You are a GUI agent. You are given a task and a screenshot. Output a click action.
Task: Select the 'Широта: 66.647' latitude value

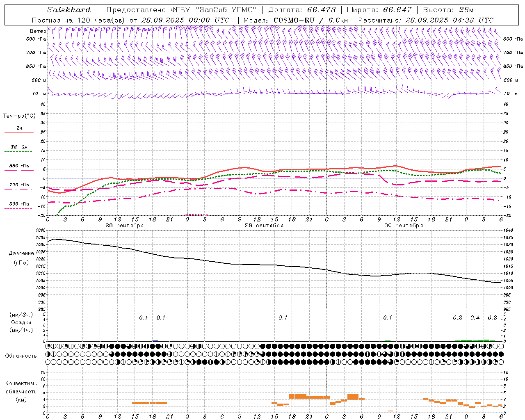[x=379, y=10]
